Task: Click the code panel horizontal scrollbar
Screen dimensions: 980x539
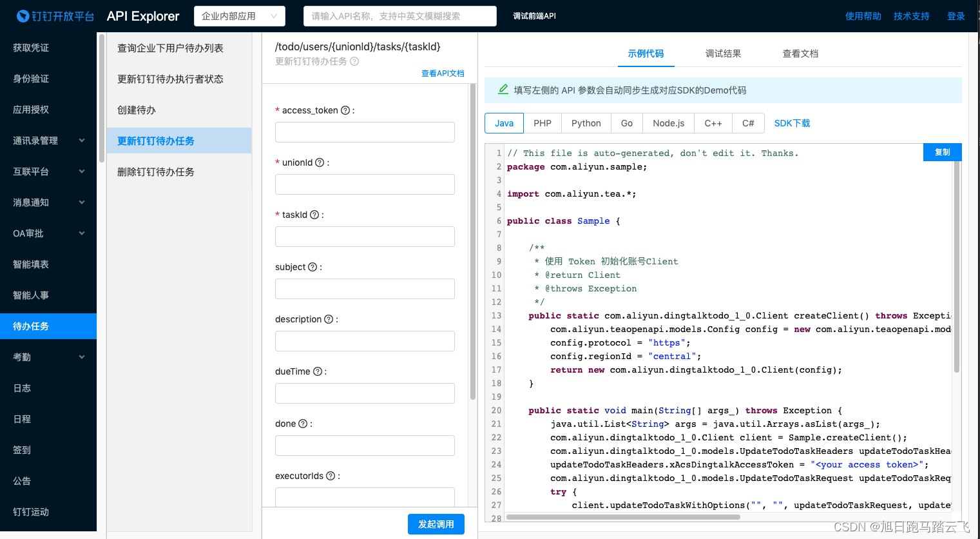Action: [x=624, y=517]
